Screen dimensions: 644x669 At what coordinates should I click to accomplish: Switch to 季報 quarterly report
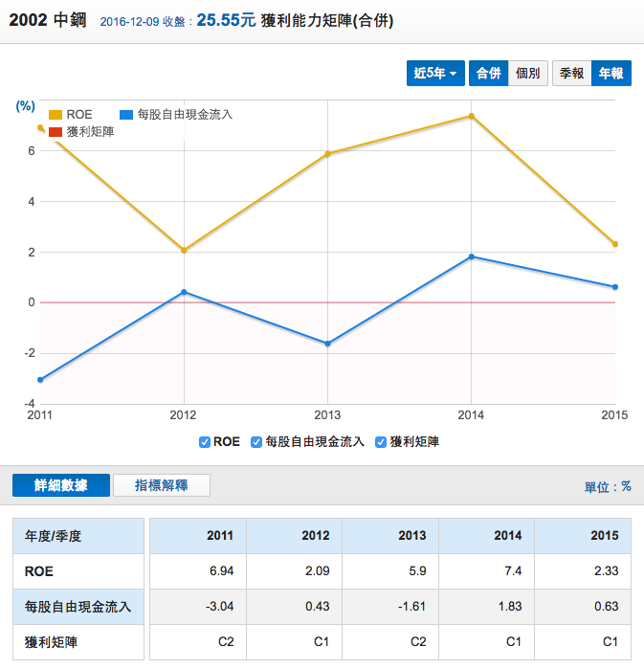point(571,74)
